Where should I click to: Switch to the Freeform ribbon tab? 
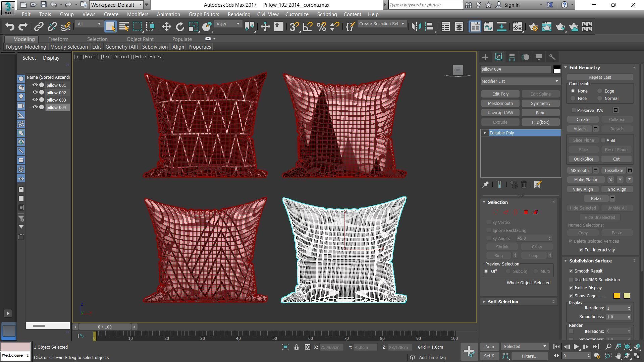58,39
